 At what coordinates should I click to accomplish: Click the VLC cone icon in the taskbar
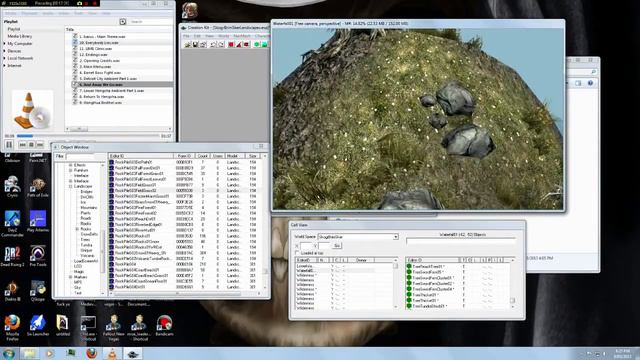pos(112,353)
